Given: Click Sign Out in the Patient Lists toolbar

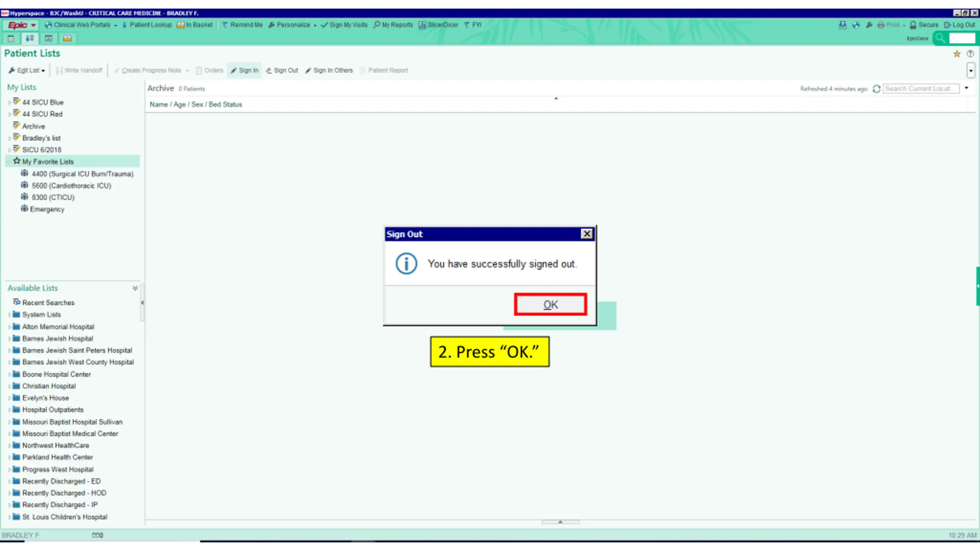Looking at the screenshot, I should pyautogui.click(x=282, y=70).
